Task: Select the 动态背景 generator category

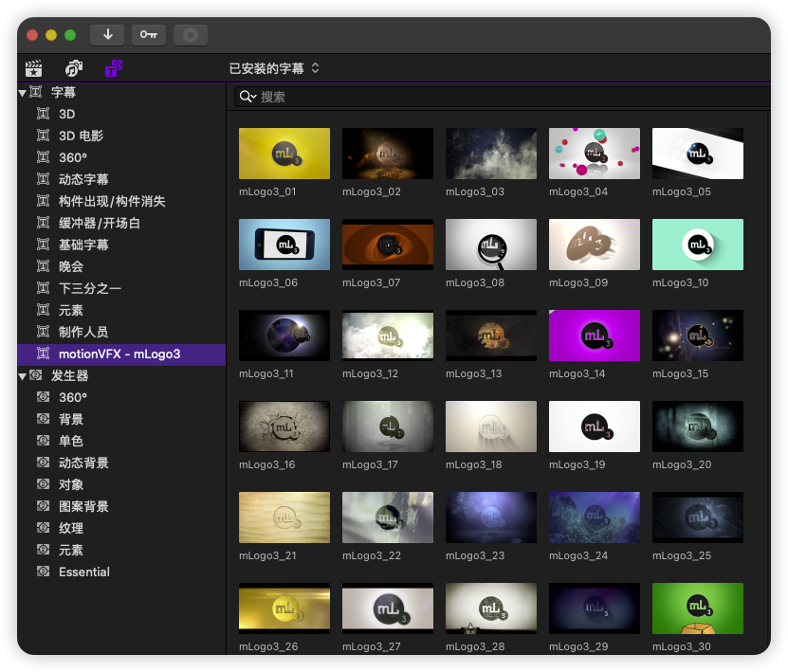Action: click(x=121, y=463)
